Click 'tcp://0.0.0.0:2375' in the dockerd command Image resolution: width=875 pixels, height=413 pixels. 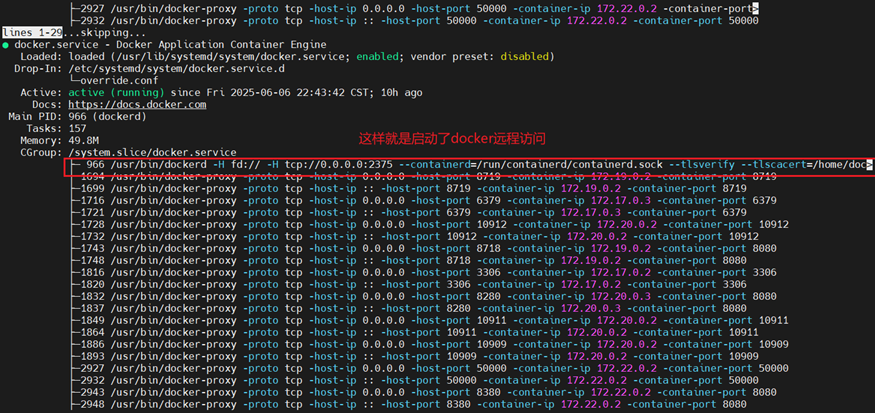pyautogui.click(x=339, y=165)
